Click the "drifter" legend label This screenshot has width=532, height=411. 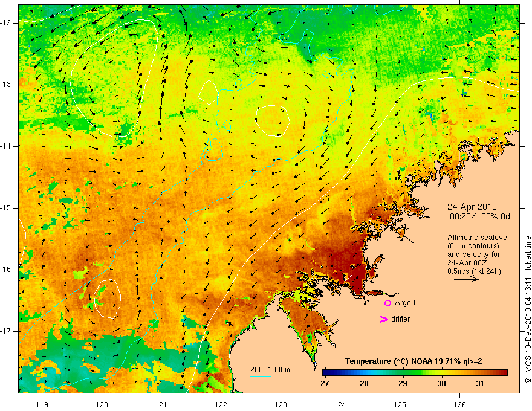point(400,319)
